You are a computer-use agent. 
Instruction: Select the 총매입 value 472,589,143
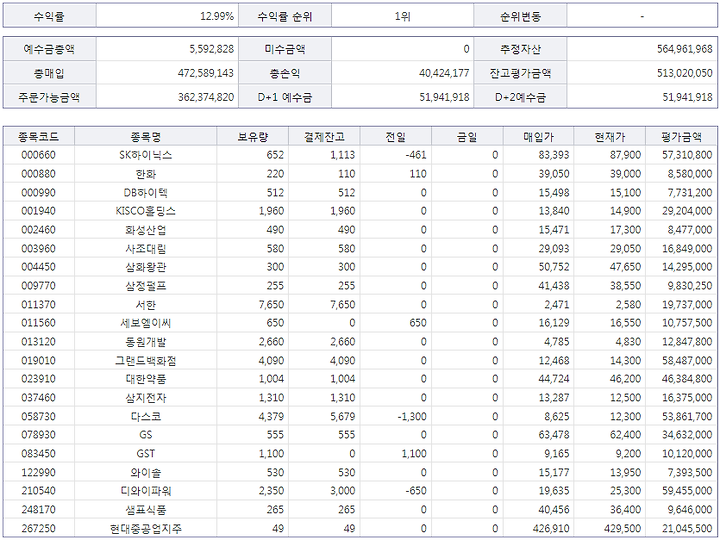pos(206,73)
